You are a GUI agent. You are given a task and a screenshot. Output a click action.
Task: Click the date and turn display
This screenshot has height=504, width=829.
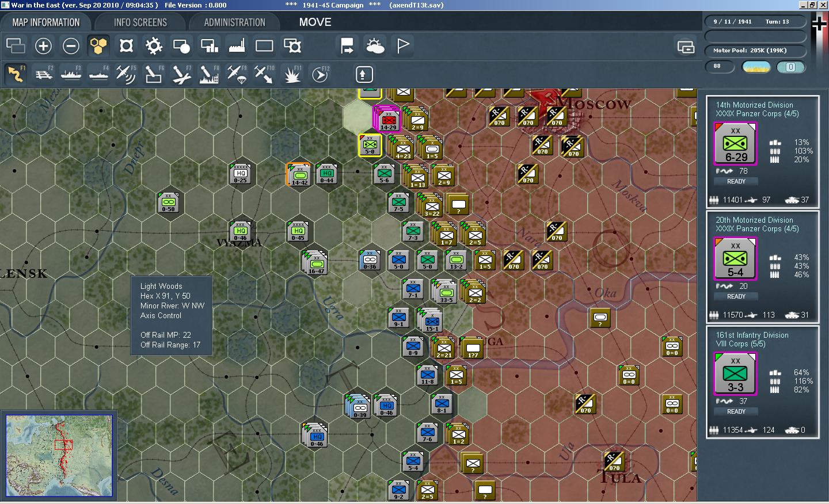[x=755, y=22]
